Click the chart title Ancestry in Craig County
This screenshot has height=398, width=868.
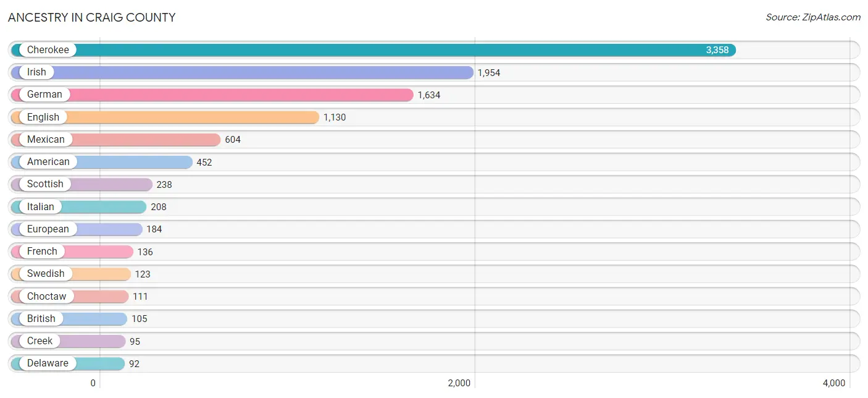click(x=91, y=17)
